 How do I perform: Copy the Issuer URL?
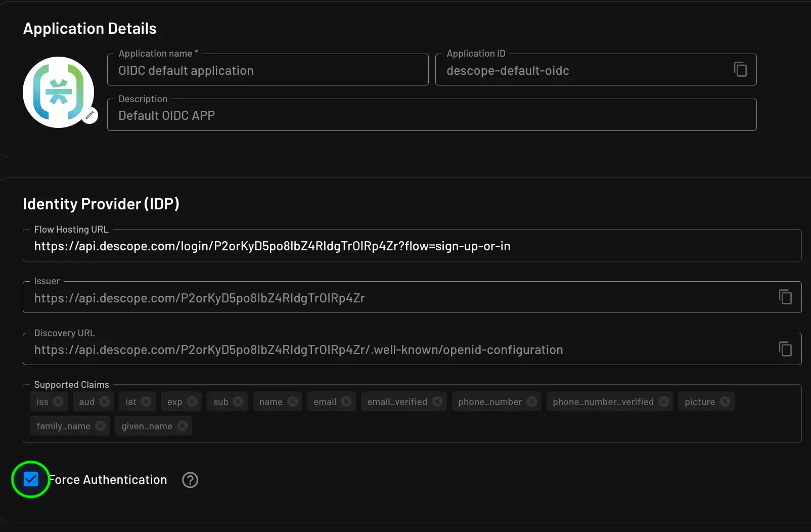click(785, 297)
